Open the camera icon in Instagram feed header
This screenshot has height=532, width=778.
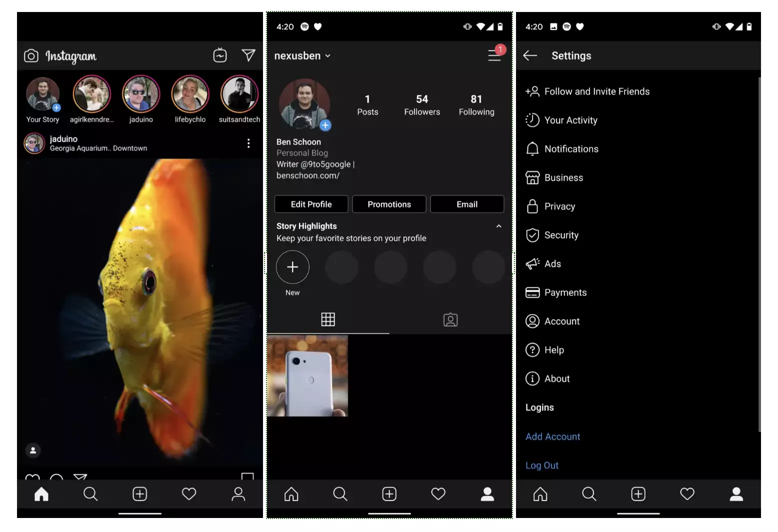31,55
